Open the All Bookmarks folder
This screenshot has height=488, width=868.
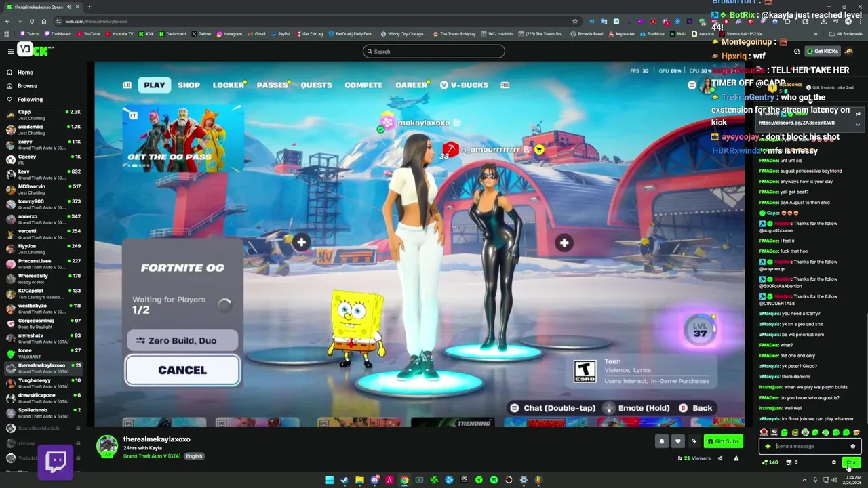point(846,34)
